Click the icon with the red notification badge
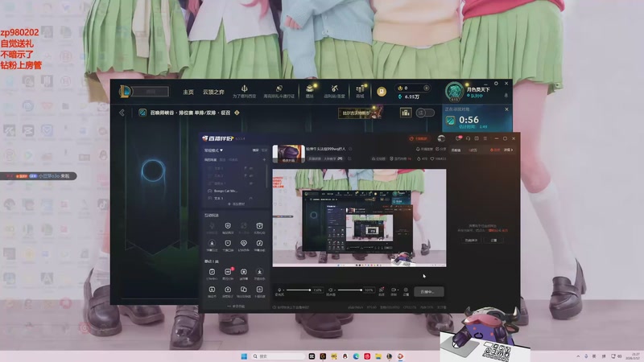644x362 pixels. (x=228, y=272)
